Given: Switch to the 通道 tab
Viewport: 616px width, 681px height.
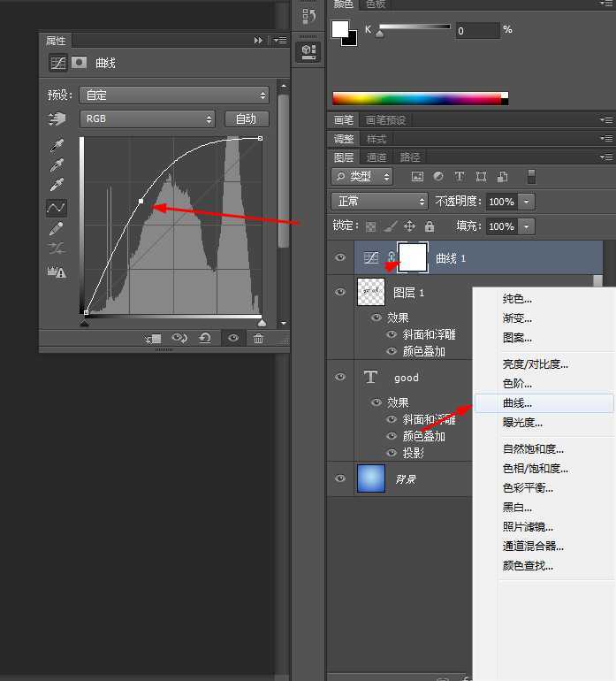Looking at the screenshot, I should (377, 157).
